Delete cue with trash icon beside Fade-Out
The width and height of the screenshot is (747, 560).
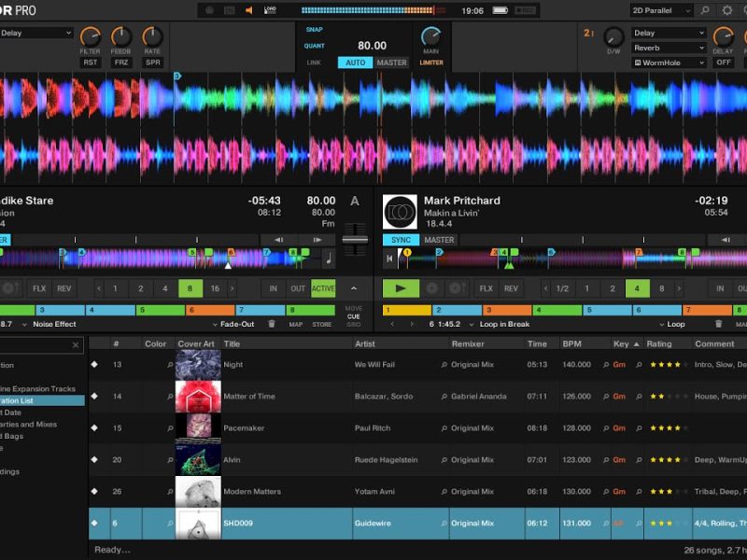272,324
